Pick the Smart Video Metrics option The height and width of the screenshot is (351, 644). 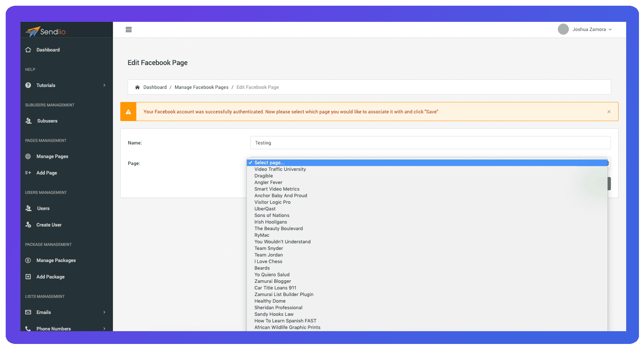coord(277,189)
